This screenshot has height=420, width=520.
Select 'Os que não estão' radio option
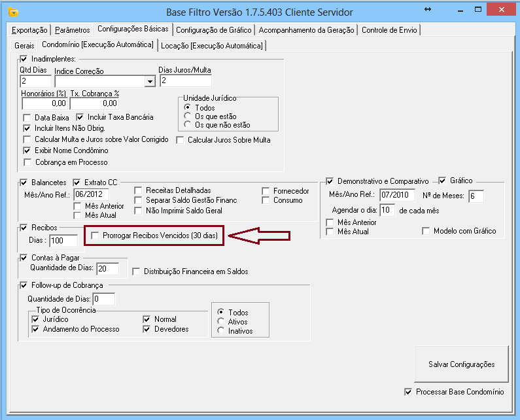(188, 124)
